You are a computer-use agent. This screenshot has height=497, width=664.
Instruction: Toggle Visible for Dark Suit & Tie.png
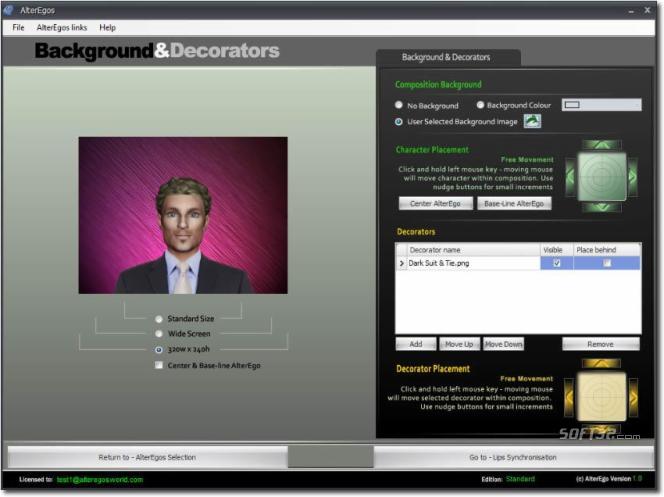click(x=556, y=263)
